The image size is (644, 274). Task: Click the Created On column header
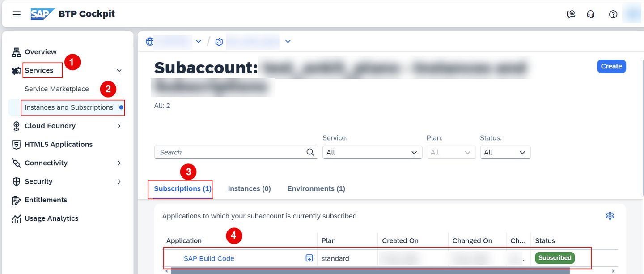[400, 241]
